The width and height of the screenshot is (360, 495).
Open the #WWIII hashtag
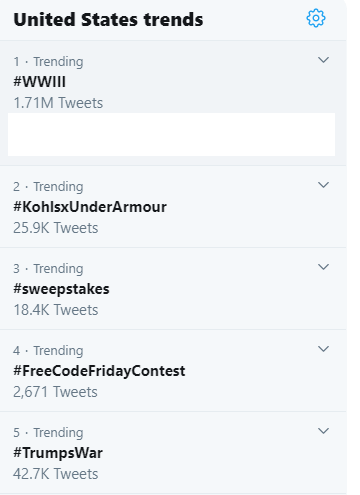(39, 82)
